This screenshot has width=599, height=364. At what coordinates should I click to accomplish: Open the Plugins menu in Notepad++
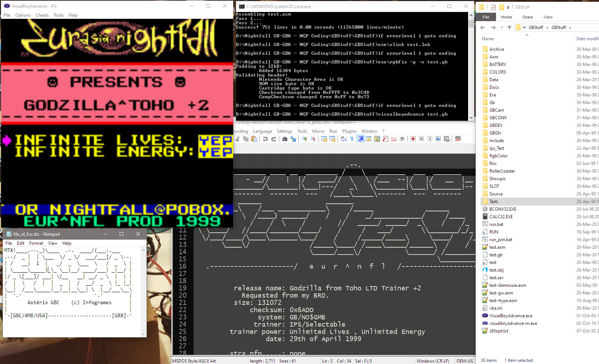tap(349, 131)
